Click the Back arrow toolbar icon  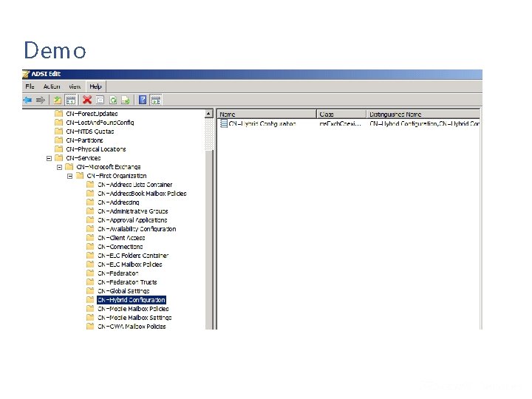27,100
